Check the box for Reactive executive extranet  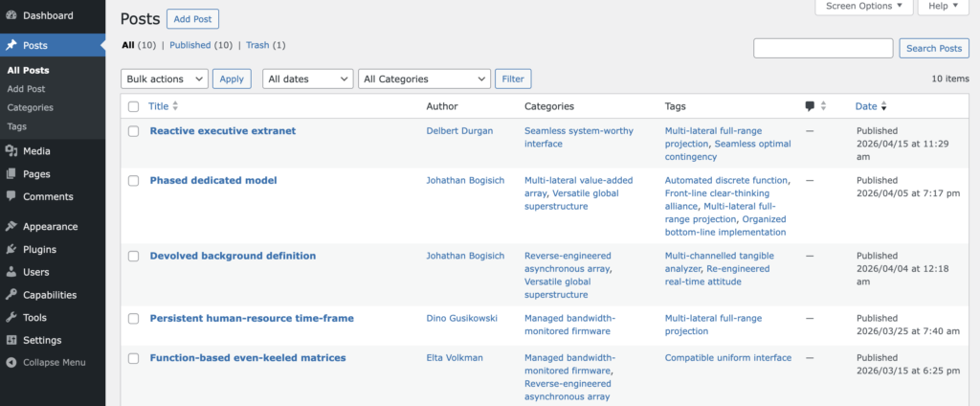coord(133,131)
